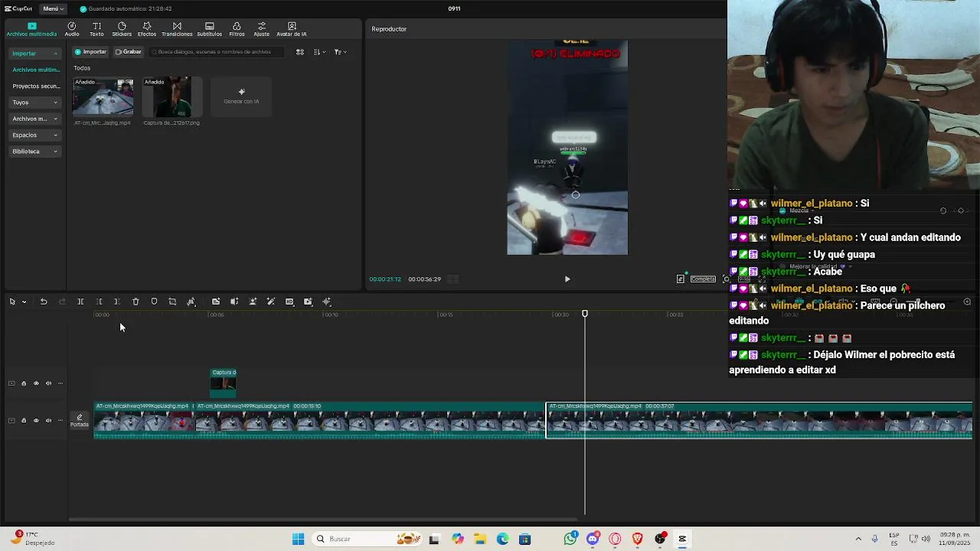This screenshot has height=551, width=980.
Task: Click Generar con IA tile
Action: 241,96
